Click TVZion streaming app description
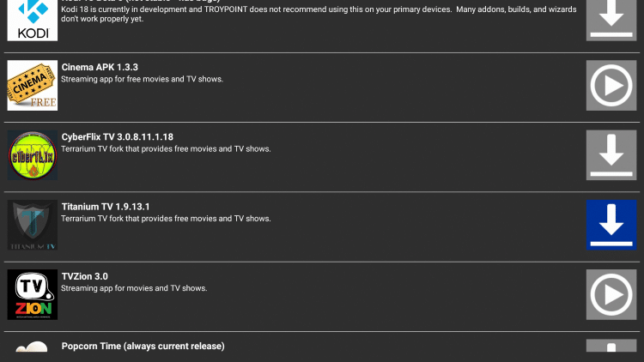 [x=134, y=288]
